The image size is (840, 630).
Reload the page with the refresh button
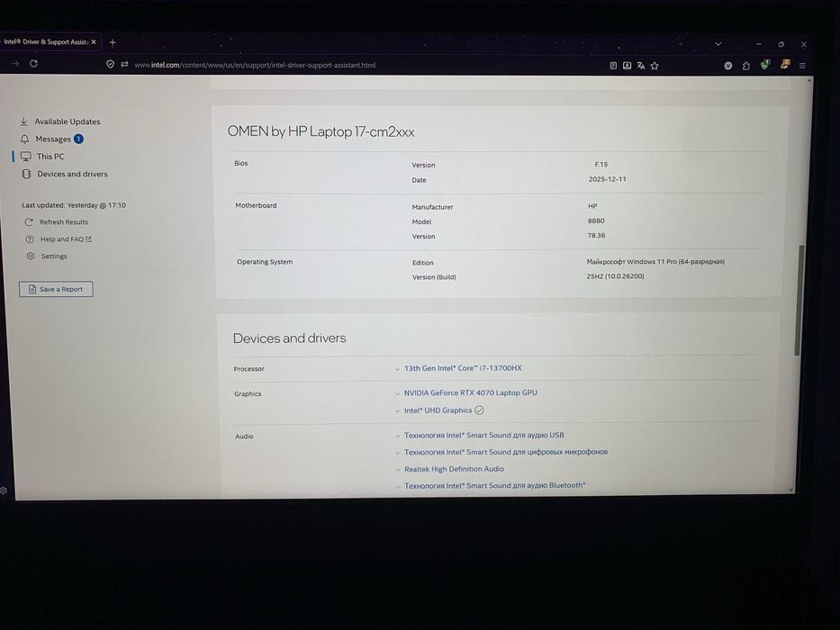click(33, 64)
